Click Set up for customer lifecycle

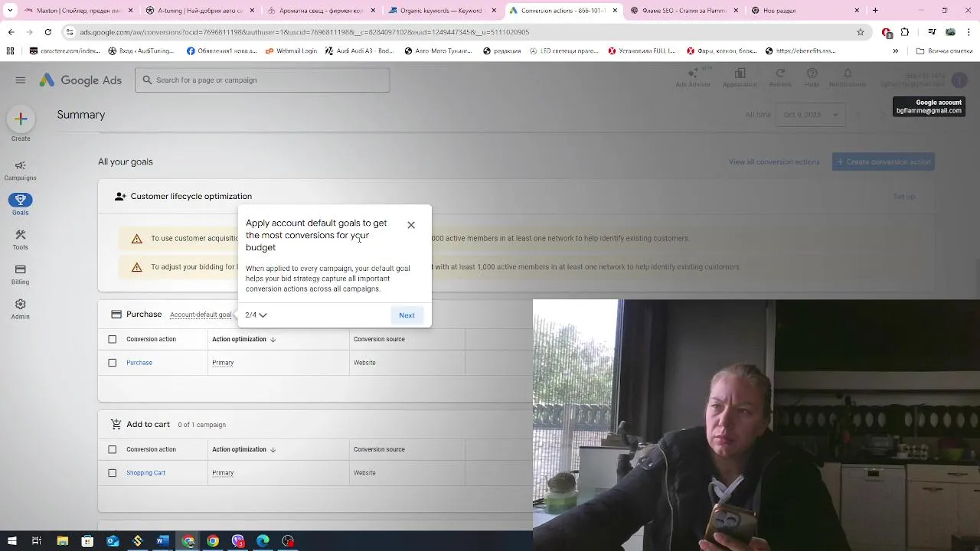tap(904, 197)
